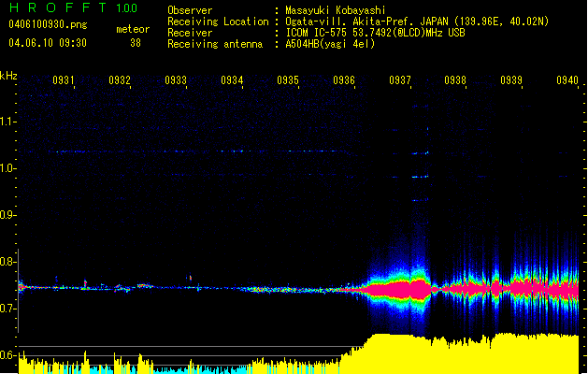Click the 0940 time marker
This screenshot has height=374, width=588.
[x=567, y=80]
